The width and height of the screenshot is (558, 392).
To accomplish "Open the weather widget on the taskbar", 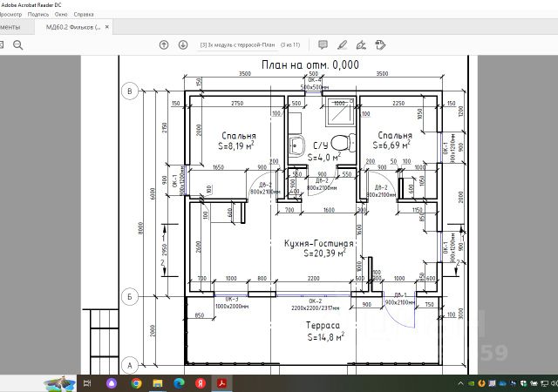I will tap(60, 383).
